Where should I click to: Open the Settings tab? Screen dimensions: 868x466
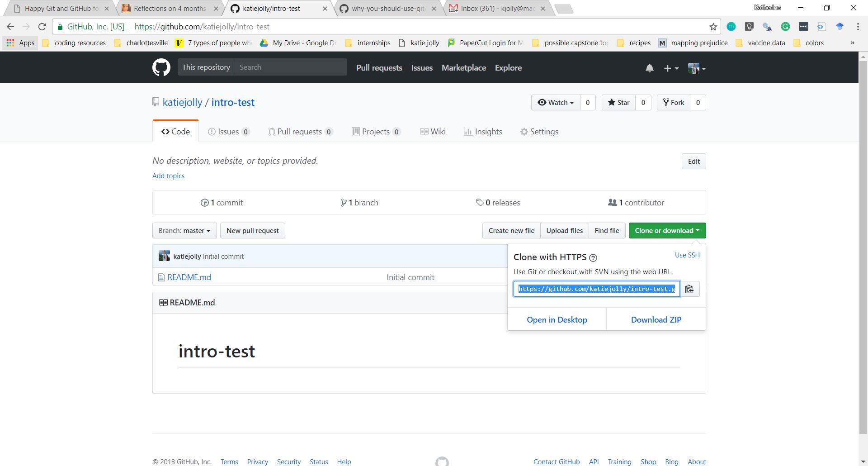pos(539,132)
